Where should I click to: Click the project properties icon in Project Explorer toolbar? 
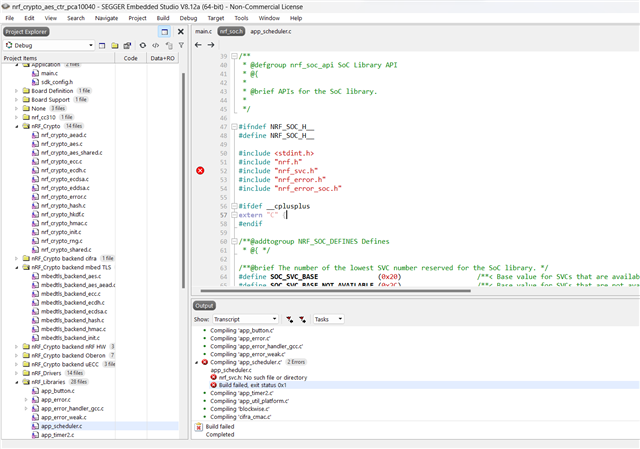[127, 45]
